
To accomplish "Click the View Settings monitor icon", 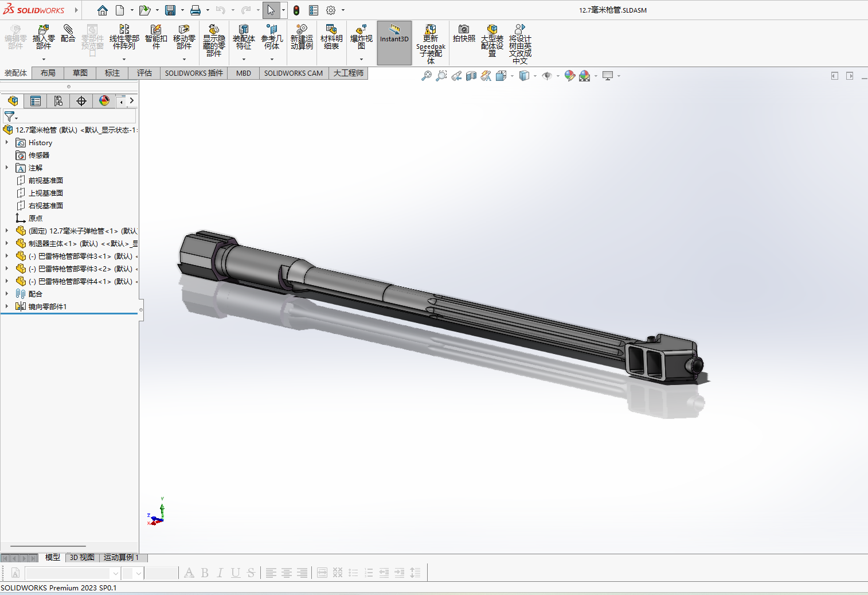I will click(x=608, y=76).
